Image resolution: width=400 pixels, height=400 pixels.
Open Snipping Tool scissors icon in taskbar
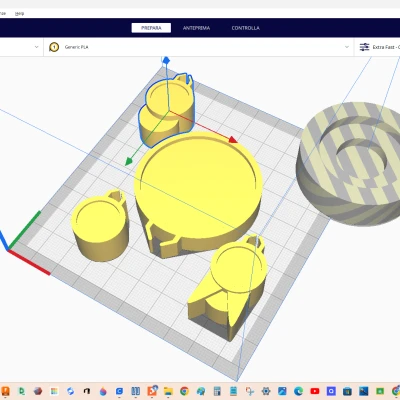click(x=249, y=391)
